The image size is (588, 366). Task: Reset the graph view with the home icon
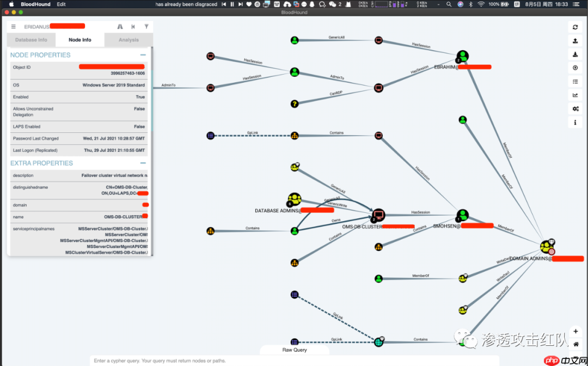(x=575, y=344)
